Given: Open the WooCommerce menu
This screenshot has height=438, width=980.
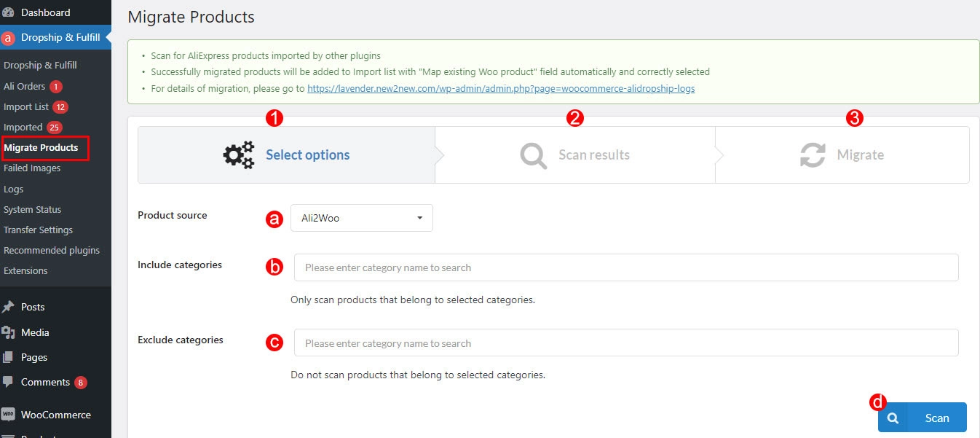Looking at the screenshot, I should click(x=55, y=415).
